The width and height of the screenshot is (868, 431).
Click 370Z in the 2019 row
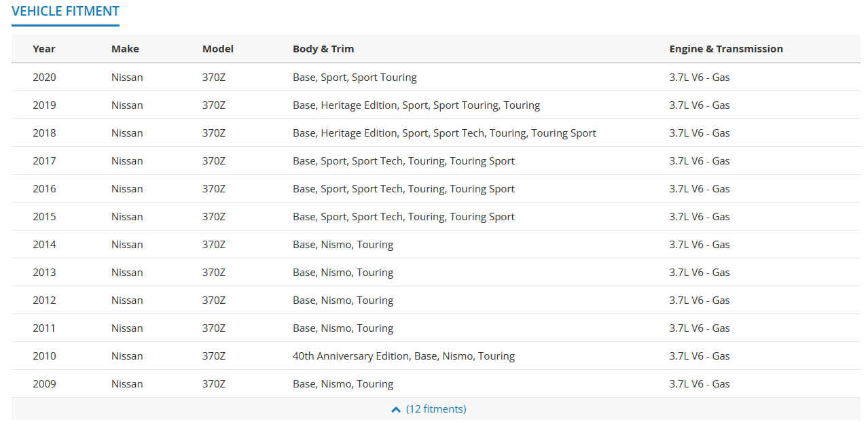click(214, 105)
